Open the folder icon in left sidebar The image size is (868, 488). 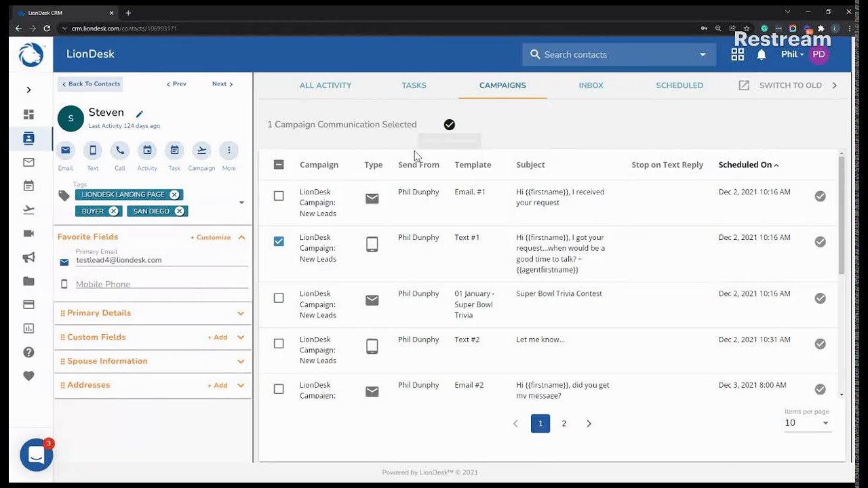tap(28, 281)
